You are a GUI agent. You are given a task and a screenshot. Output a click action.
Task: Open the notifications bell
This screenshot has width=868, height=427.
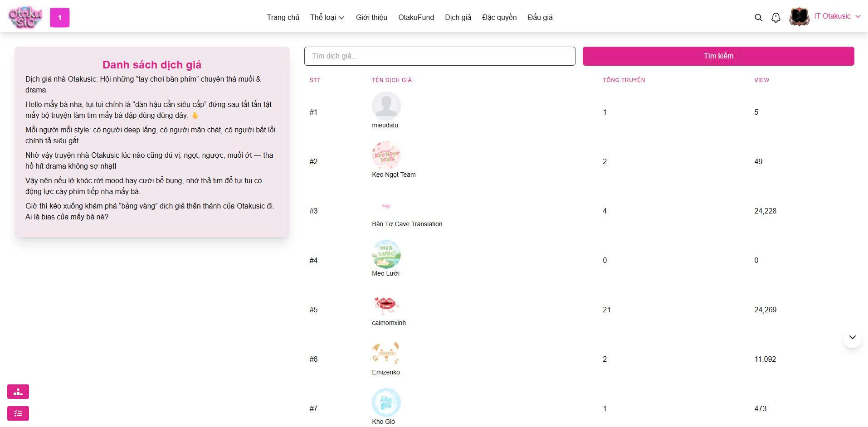(x=776, y=18)
